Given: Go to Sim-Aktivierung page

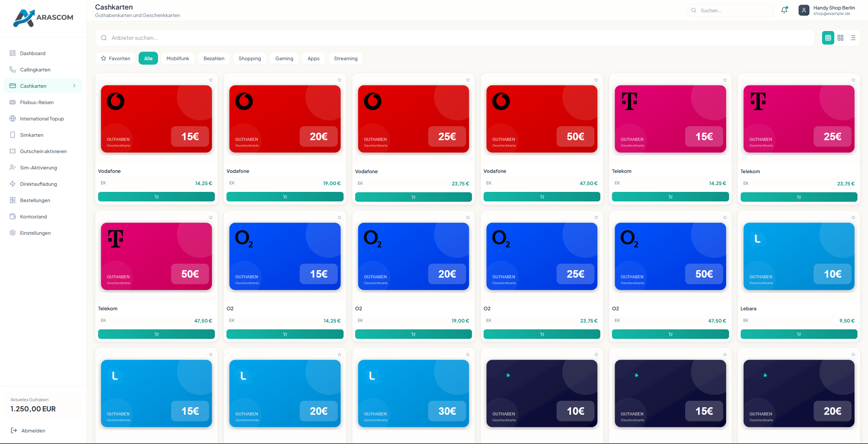Looking at the screenshot, I should point(38,168).
